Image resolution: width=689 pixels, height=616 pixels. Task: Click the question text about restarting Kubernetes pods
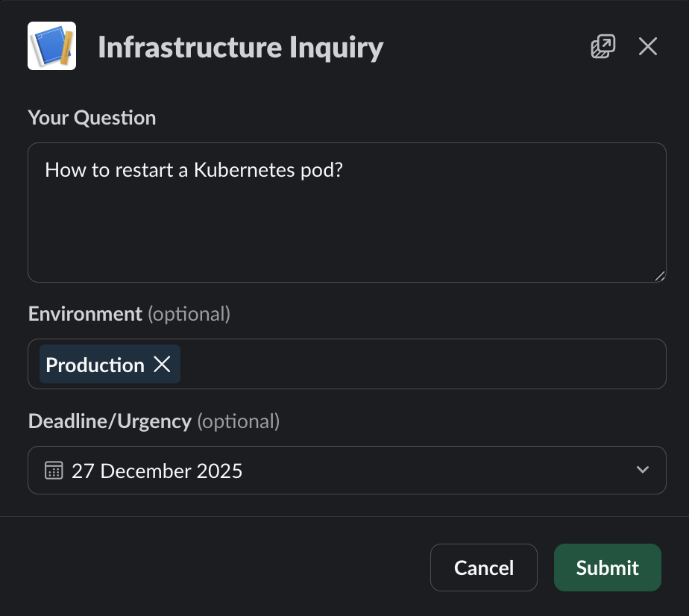[194, 170]
